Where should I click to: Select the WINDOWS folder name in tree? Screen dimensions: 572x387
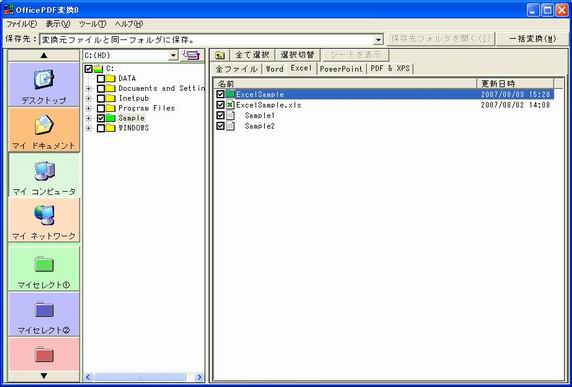click(134, 128)
